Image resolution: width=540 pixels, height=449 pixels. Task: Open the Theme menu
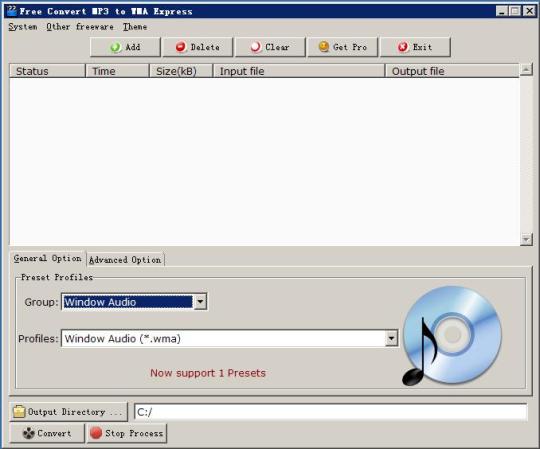(x=135, y=27)
